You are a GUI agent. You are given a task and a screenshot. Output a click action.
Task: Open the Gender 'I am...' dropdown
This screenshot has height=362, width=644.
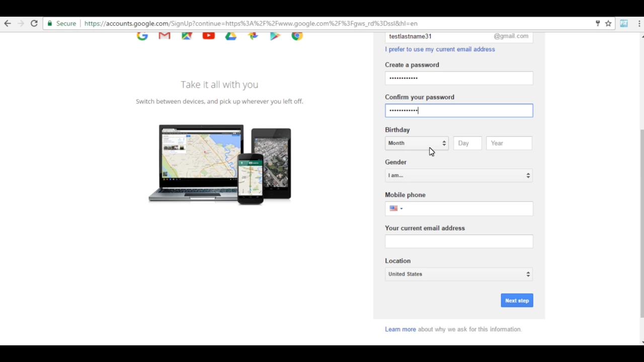[459, 175]
